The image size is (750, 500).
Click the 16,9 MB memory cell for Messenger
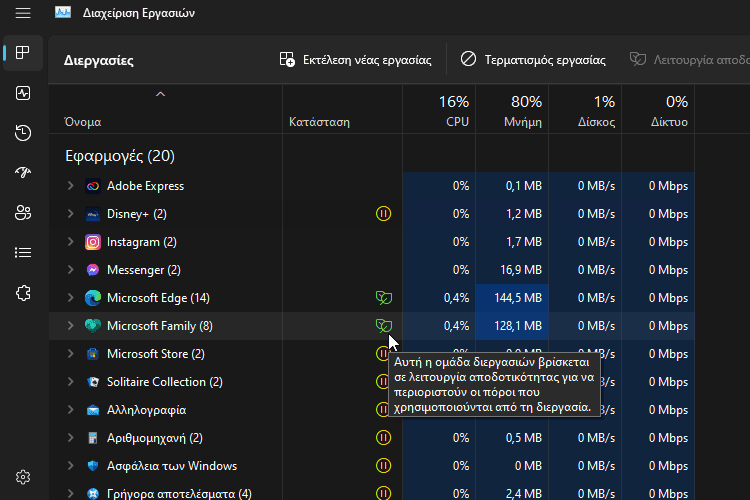coord(512,270)
